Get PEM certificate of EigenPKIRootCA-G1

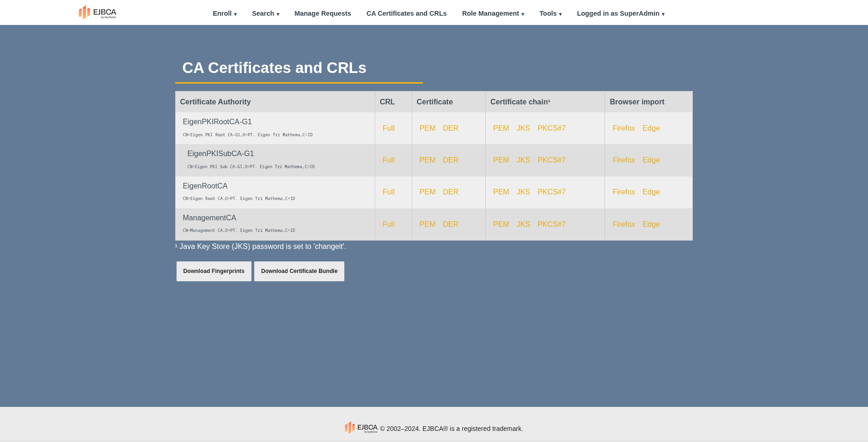428,128
